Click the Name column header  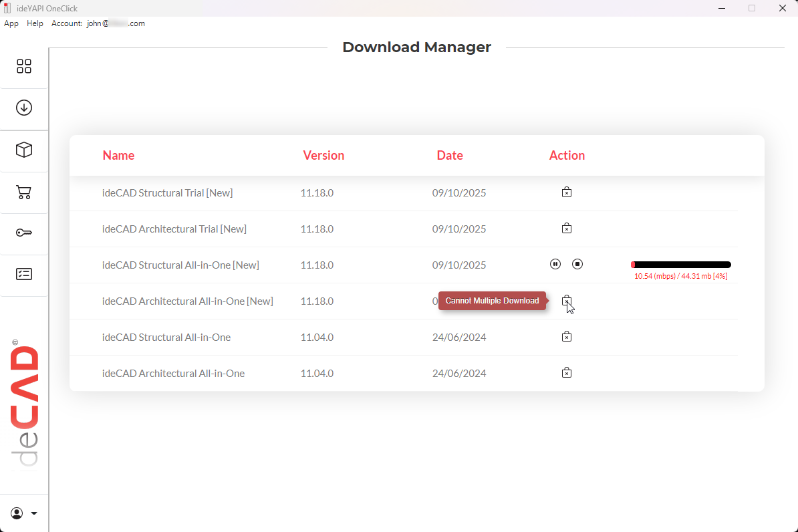(118, 155)
